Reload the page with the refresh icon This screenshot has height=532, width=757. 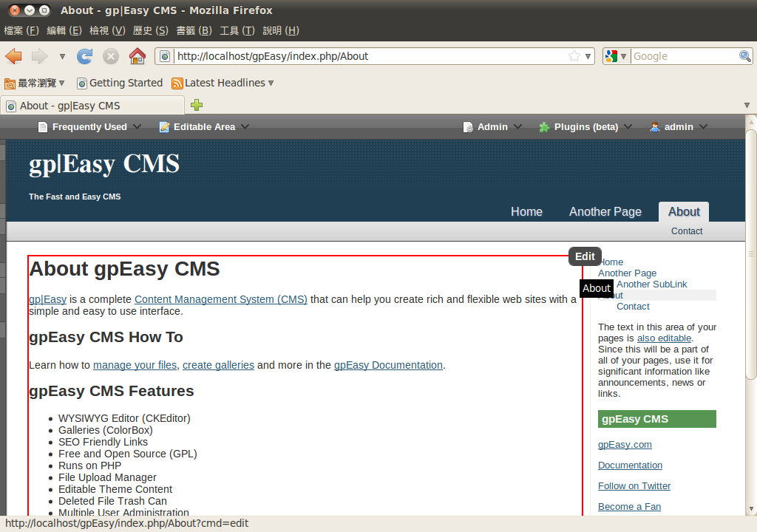85,56
